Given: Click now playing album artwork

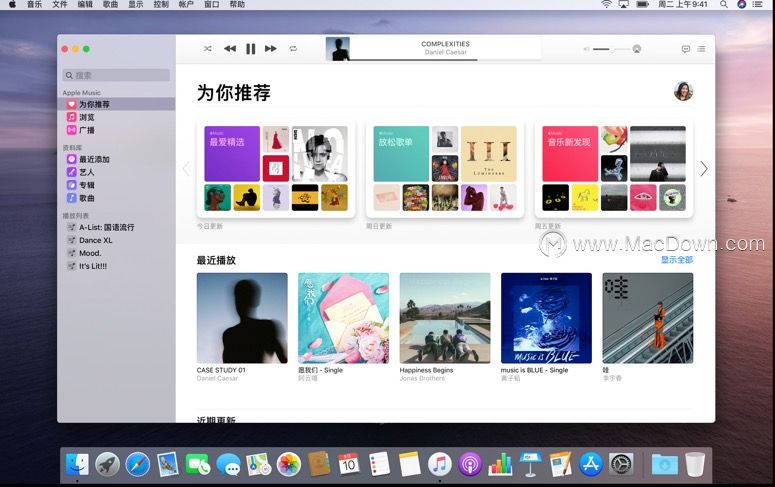Looking at the screenshot, I should coord(338,49).
